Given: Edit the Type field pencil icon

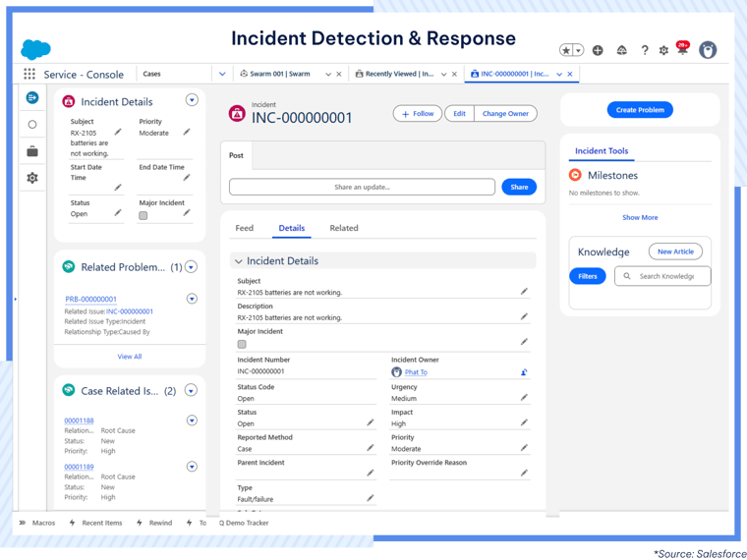Looking at the screenshot, I should (x=371, y=498).
